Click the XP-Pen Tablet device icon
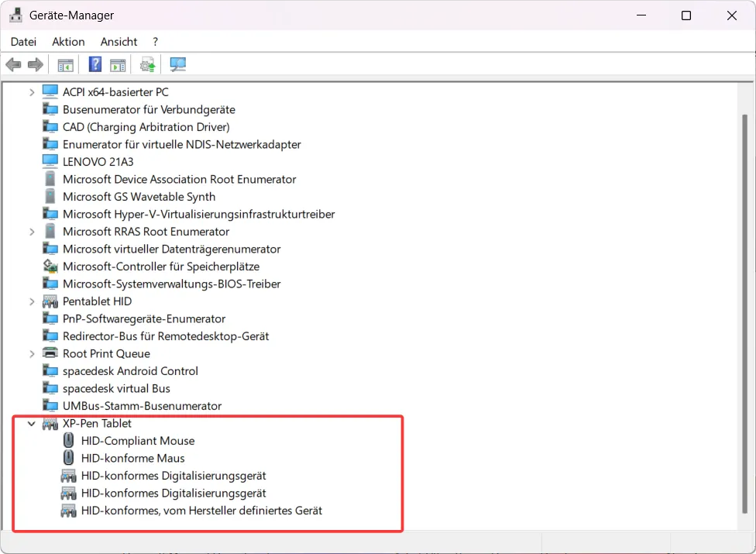Viewport: 756px width, 554px height. pyautogui.click(x=50, y=423)
